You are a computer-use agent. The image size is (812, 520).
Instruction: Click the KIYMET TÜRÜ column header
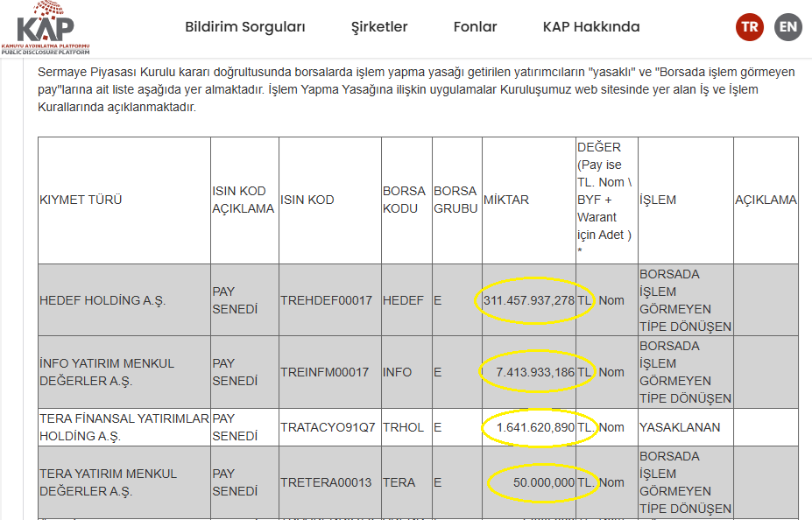124,200
